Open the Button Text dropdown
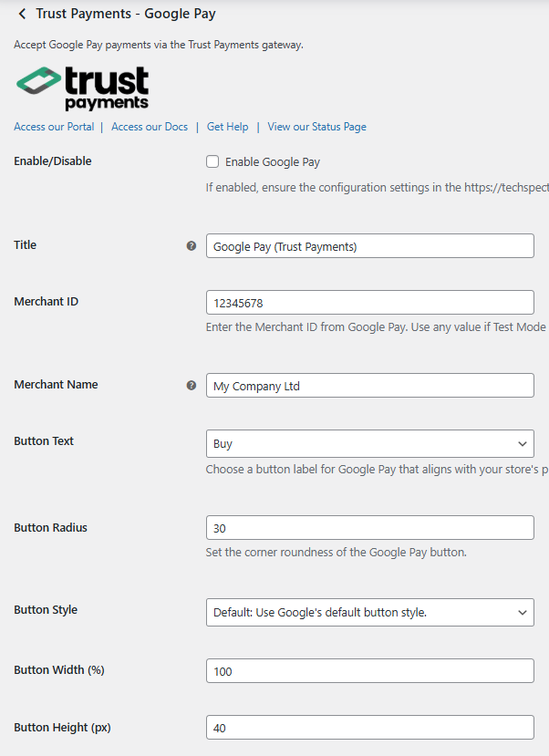Image resolution: width=549 pixels, height=756 pixels. 369,444
